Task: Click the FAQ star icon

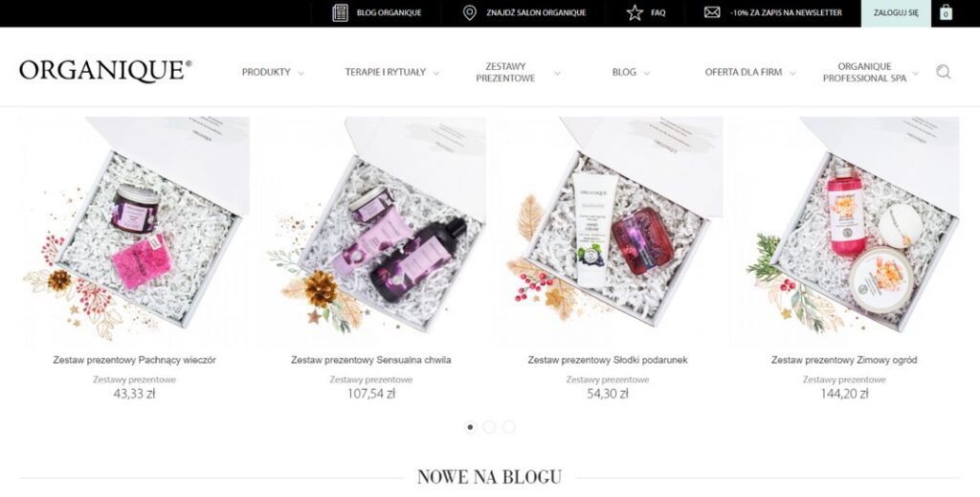Action: (x=635, y=12)
